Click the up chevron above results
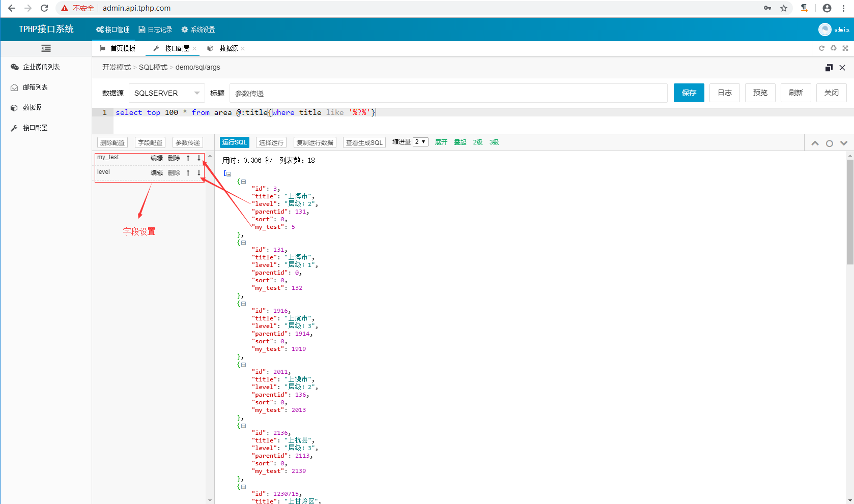This screenshot has height=504, width=854. [x=815, y=143]
